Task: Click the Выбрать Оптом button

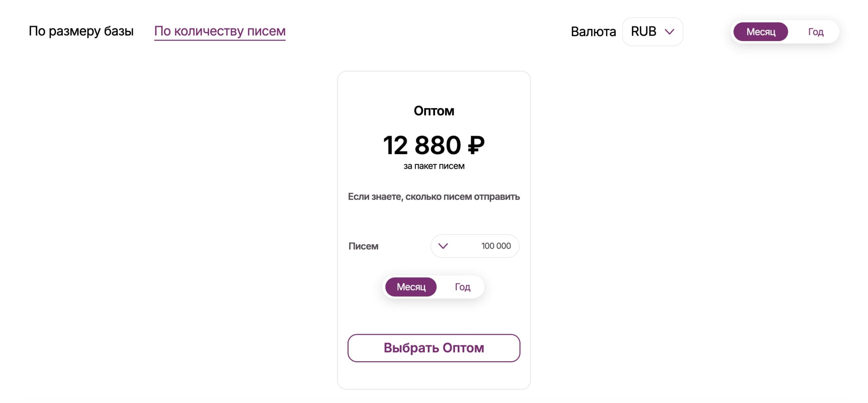Action: [x=434, y=348]
